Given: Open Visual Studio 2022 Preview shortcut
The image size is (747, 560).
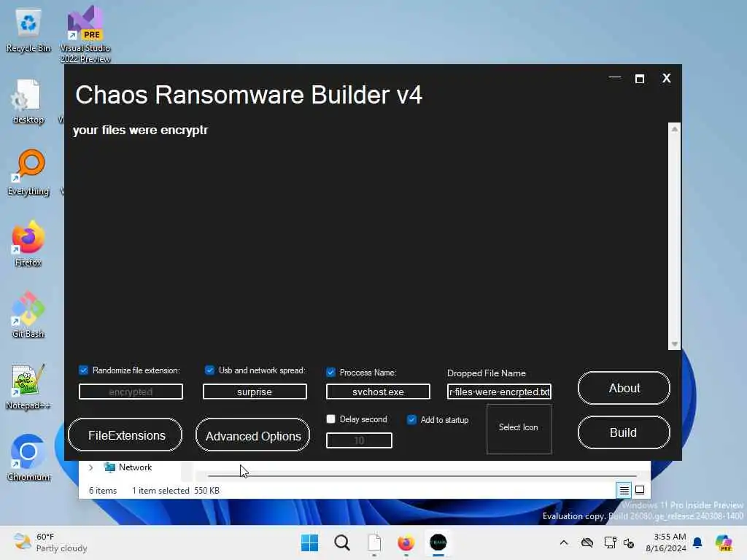Looking at the screenshot, I should tap(85, 34).
